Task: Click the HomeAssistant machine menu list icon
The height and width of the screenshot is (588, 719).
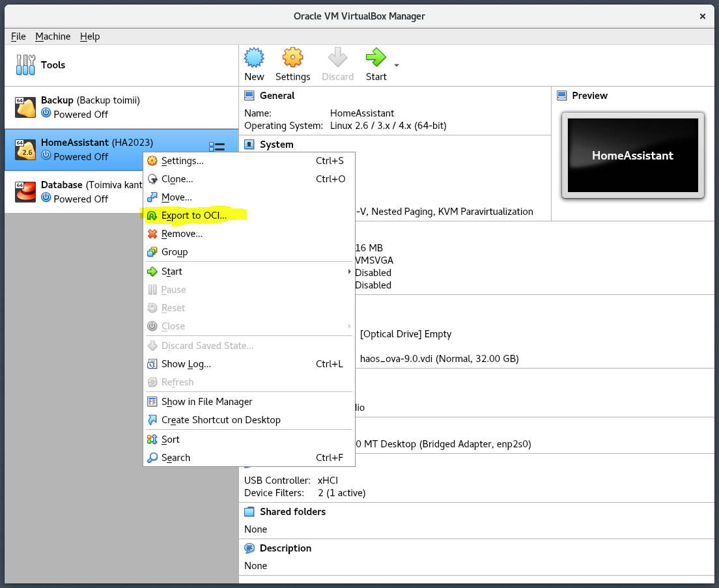Action: pos(217,148)
